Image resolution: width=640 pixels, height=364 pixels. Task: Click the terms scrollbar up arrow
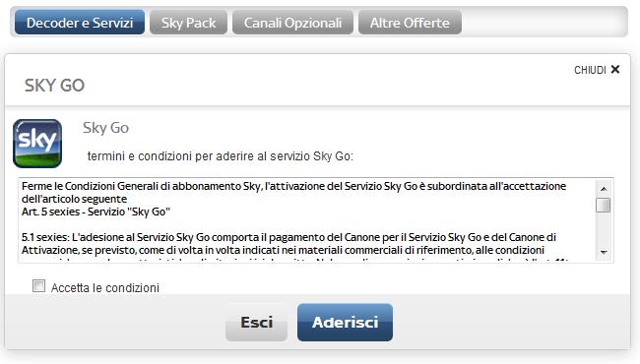click(x=604, y=189)
